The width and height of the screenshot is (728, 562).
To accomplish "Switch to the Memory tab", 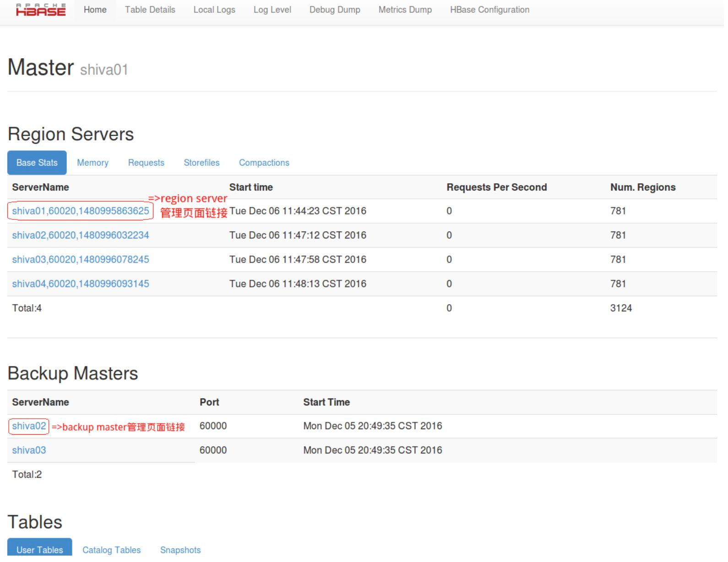I will click(x=92, y=163).
